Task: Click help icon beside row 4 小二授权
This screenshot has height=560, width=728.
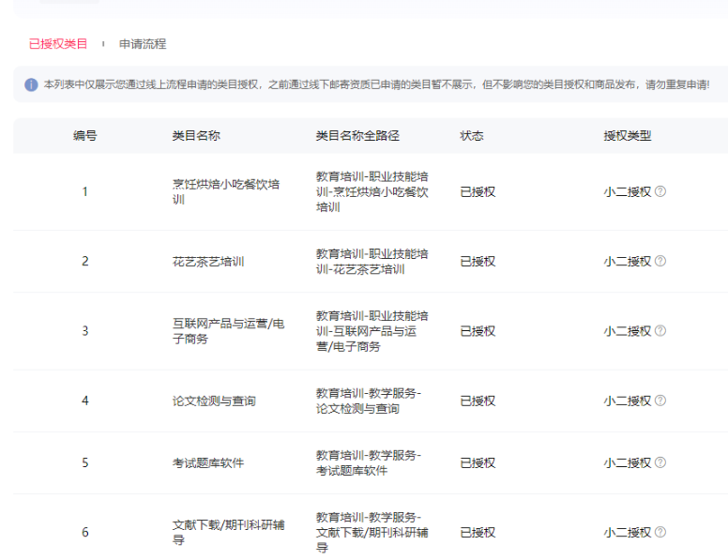Action: click(660, 401)
